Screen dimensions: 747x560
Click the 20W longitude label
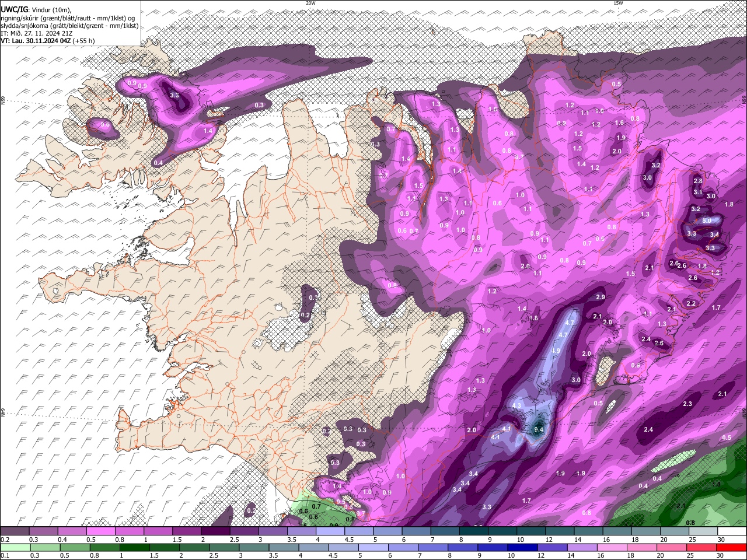click(x=310, y=3)
